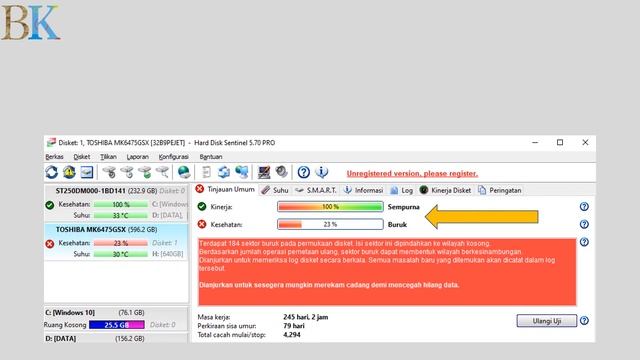
Task: Select the ST250DM000-1BD141 disk entry
Action: (x=116, y=202)
